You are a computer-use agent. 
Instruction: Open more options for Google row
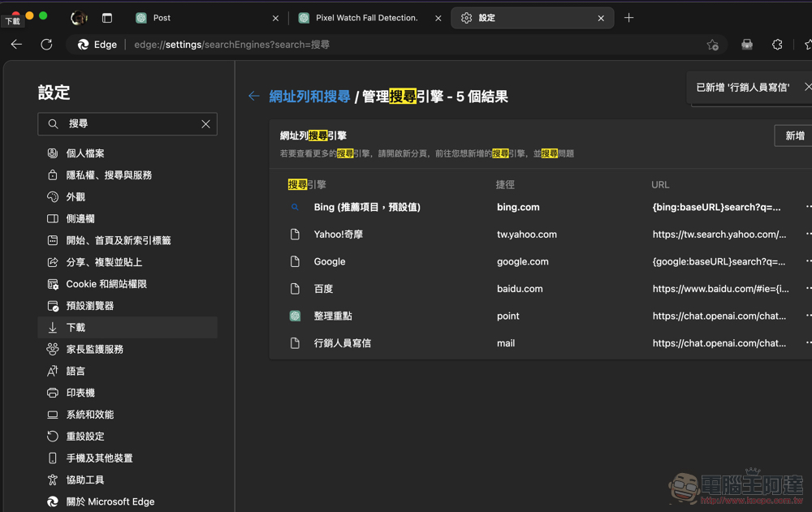tap(808, 261)
